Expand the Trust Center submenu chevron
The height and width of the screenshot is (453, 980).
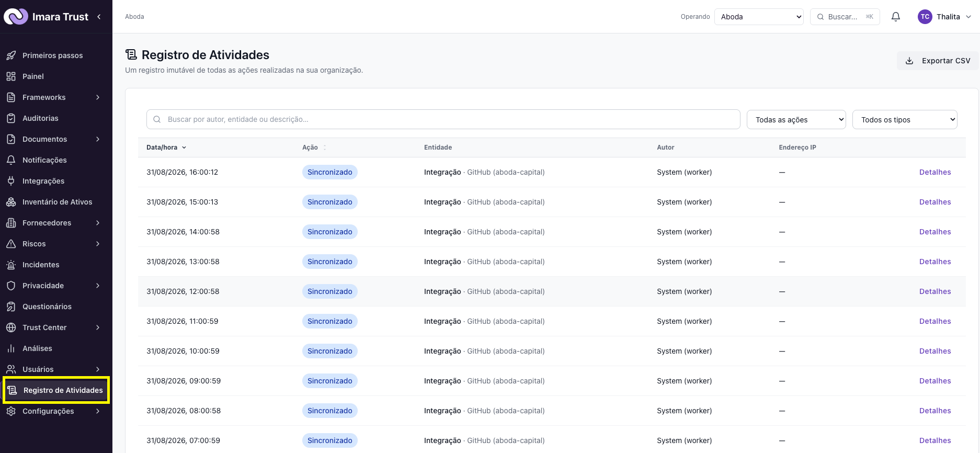98,327
